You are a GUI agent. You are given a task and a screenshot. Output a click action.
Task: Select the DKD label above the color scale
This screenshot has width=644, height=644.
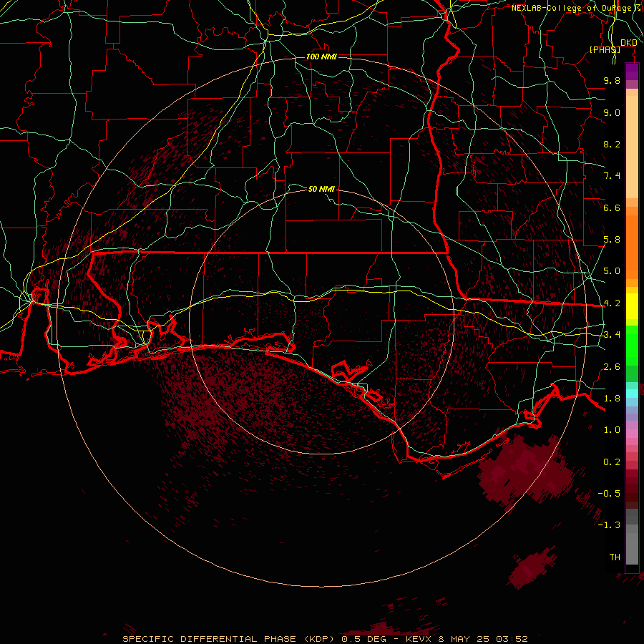pyautogui.click(x=629, y=43)
